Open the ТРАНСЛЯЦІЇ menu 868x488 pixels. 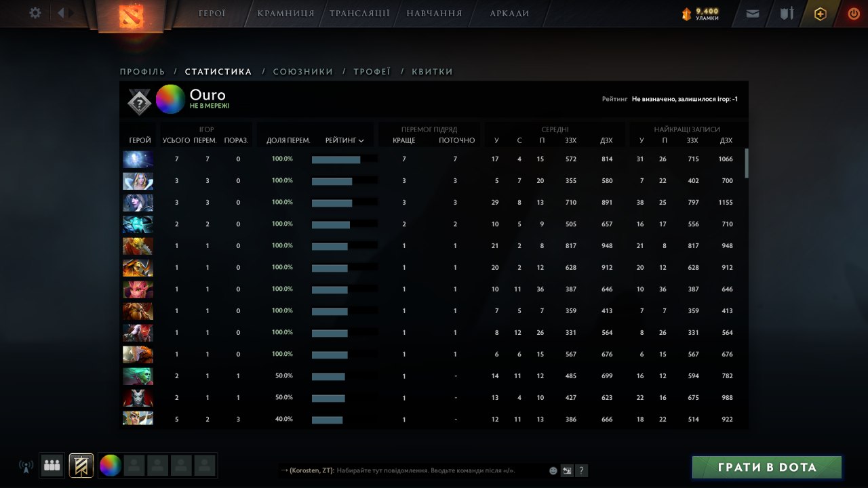click(x=359, y=13)
